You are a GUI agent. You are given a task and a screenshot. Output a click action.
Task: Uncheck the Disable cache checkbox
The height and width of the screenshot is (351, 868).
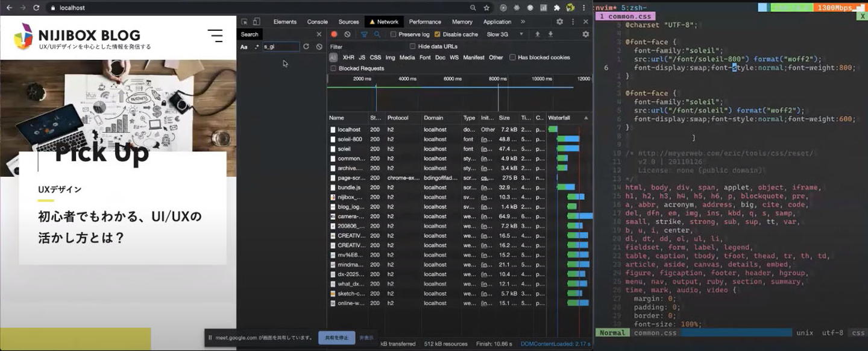(438, 34)
